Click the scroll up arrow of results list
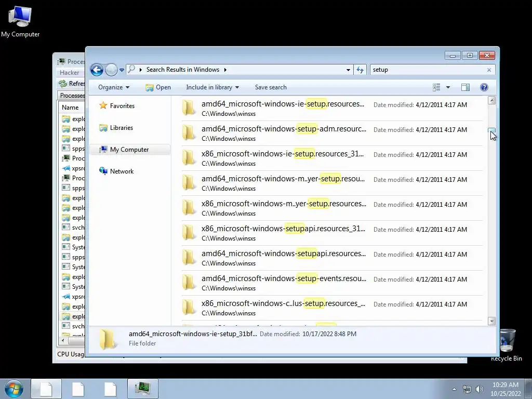The height and width of the screenshot is (399, 532). [x=491, y=100]
